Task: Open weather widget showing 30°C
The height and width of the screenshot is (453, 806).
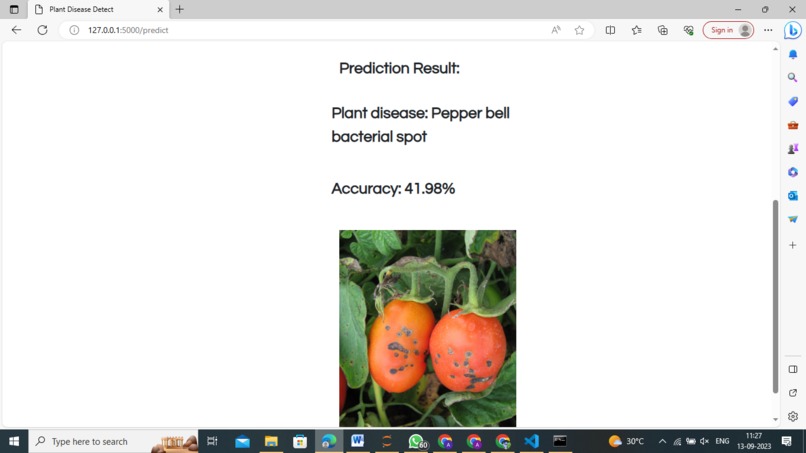Action: 626,441
